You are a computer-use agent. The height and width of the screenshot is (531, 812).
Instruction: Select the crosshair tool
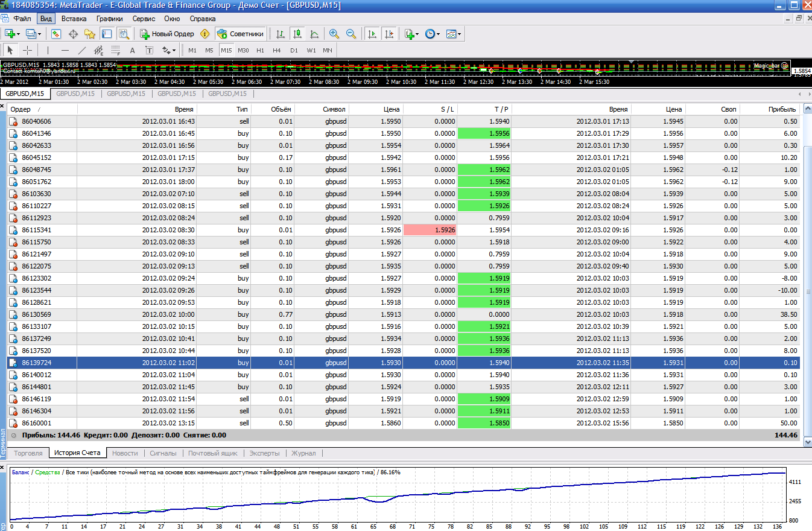(27, 50)
